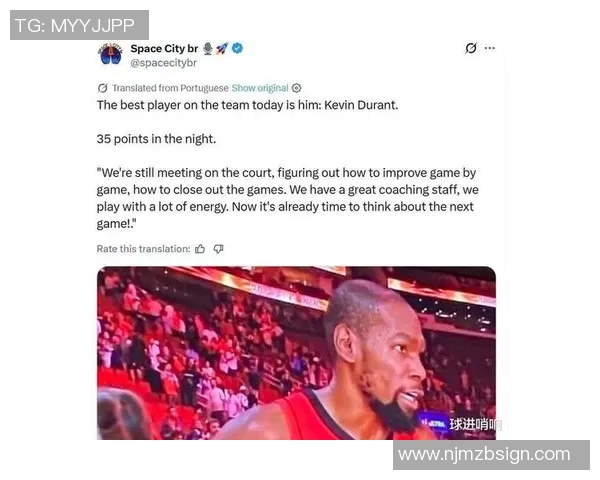Viewport: 600px width, 480px height.
Task: Rate the translation with thumbs down
Action: coord(218,249)
